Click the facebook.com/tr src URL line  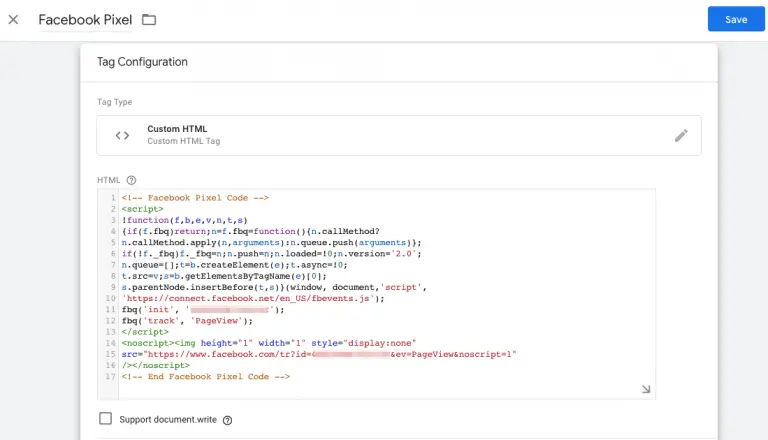(x=319, y=354)
